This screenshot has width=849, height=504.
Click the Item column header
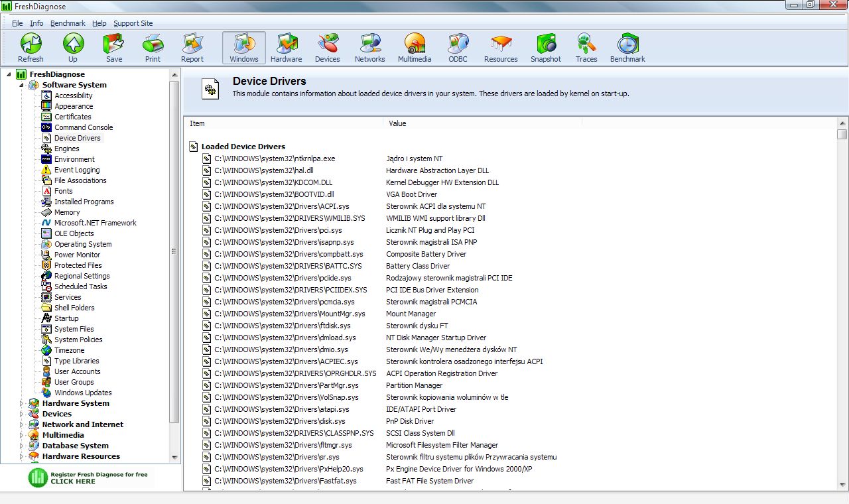284,123
